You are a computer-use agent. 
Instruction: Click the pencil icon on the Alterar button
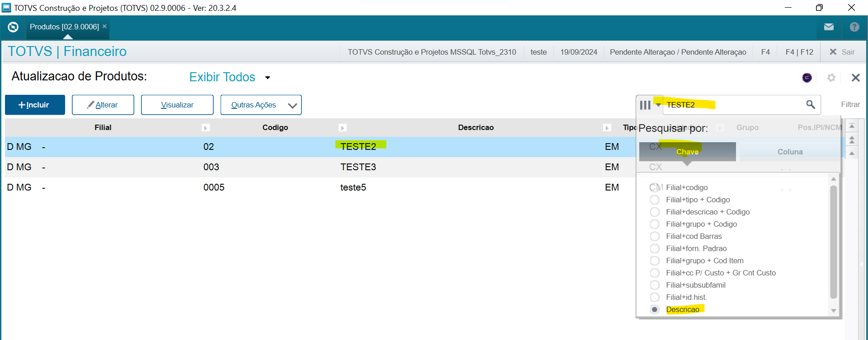[91, 104]
